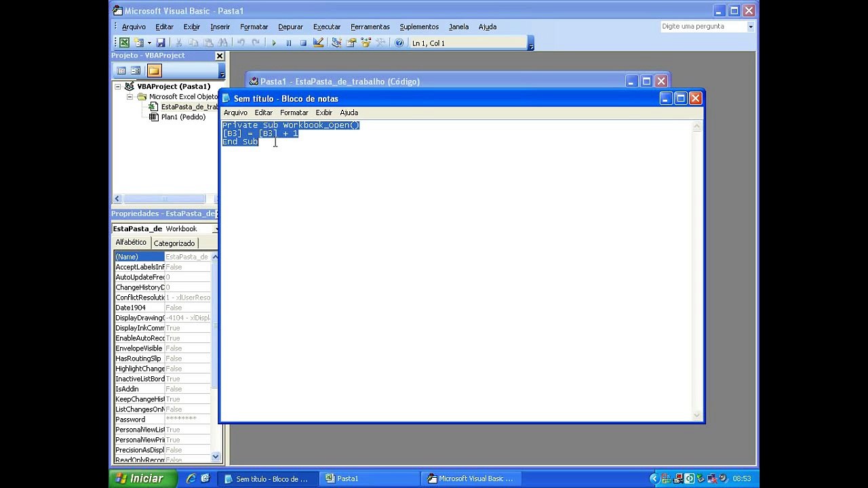Click the Copy toolbar icon
868x488 pixels.
pyautogui.click(x=193, y=43)
